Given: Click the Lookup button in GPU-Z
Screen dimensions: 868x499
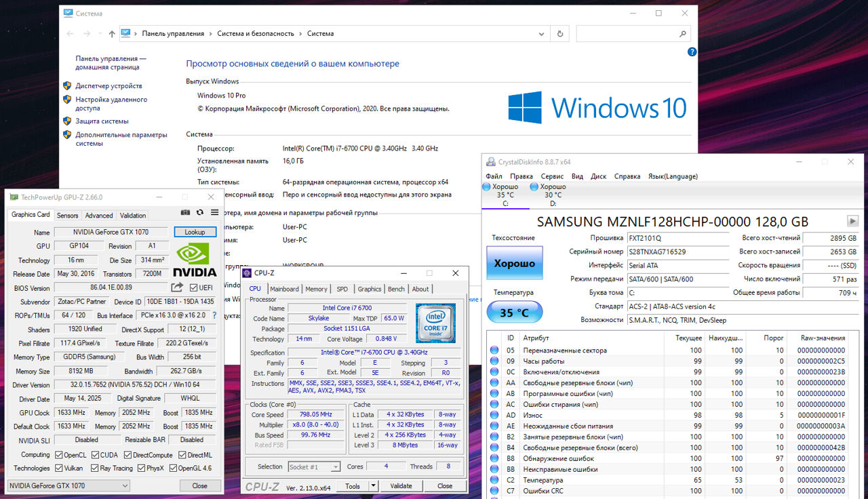Looking at the screenshot, I should pyautogui.click(x=195, y=232).
